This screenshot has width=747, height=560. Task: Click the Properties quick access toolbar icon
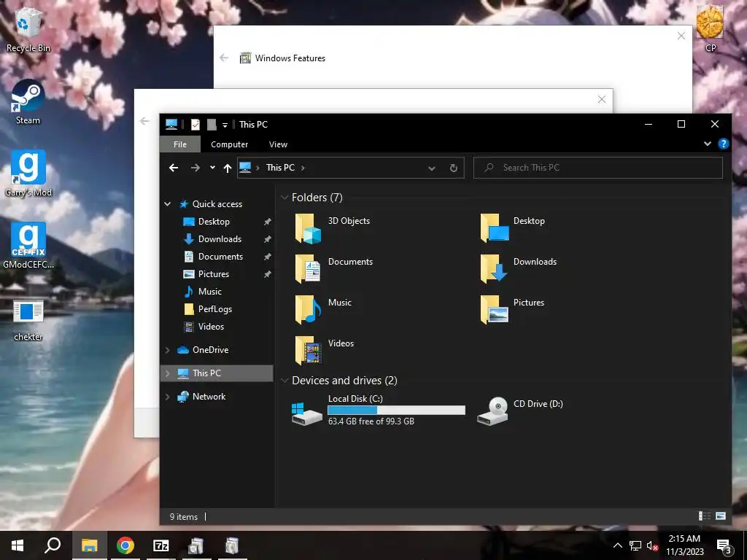(x=196, y=124)
